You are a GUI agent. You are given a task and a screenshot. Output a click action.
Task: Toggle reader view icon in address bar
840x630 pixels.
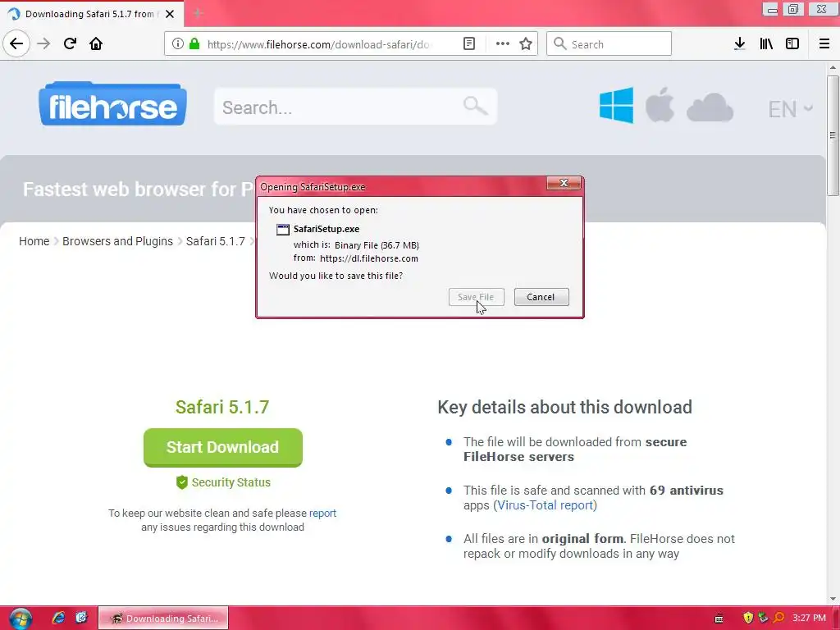point(468,44)
